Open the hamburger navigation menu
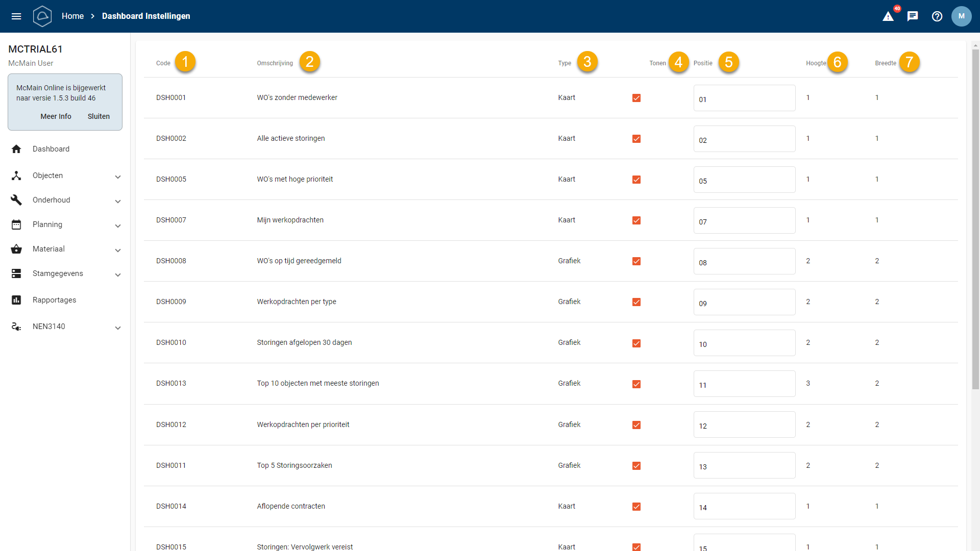980x551 pixels. coord(16,16)
